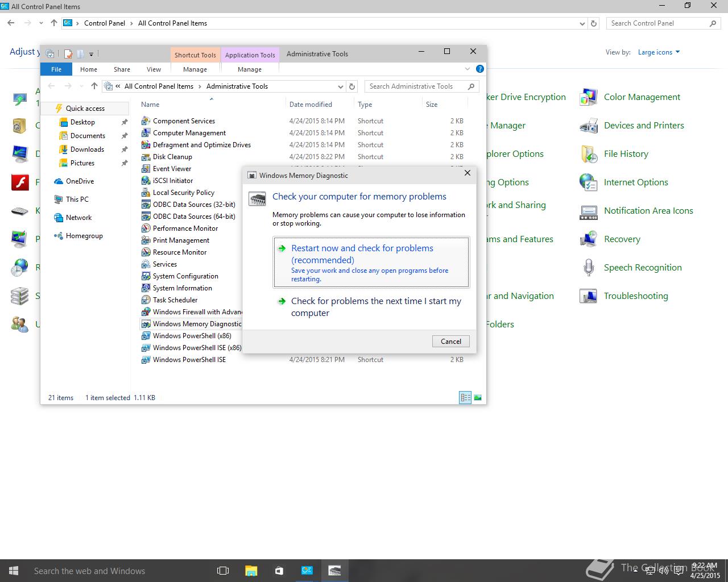Image resolution: width=728 pixels, height=582 pixels.
Task: Select Print Management icon
Action: pyautogui.click(x=146, y=240)
